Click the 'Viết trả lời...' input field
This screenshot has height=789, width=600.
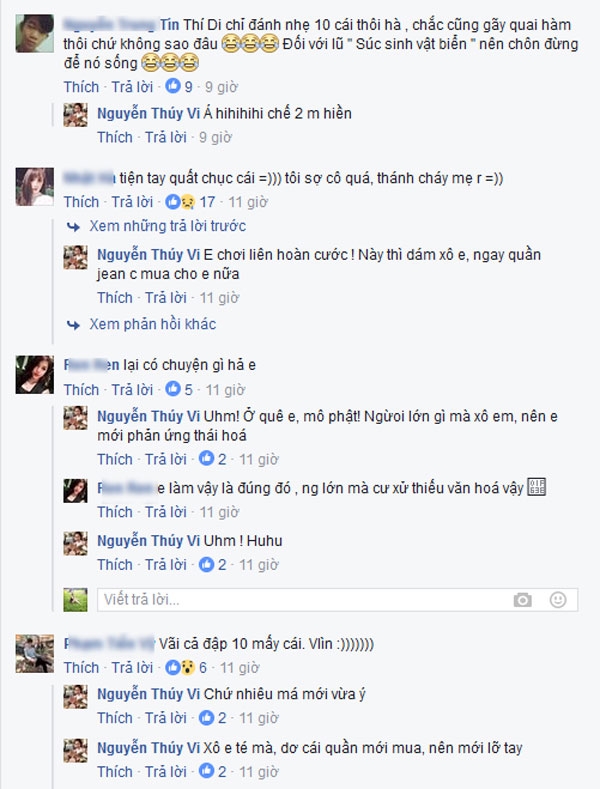click(337, 600)
